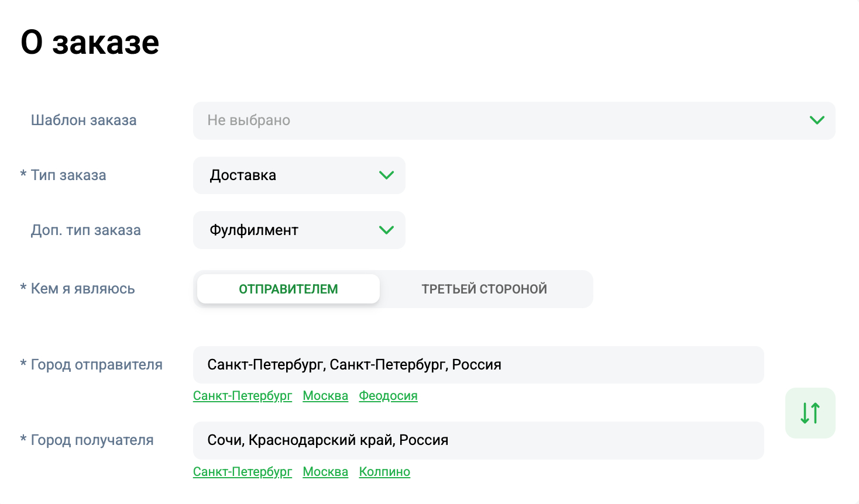Pick Феодосия as sender city

point(388,396)
